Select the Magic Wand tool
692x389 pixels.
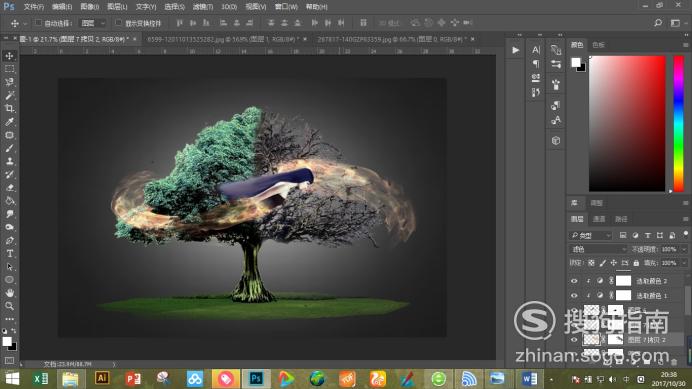click(x=9, y=95)
